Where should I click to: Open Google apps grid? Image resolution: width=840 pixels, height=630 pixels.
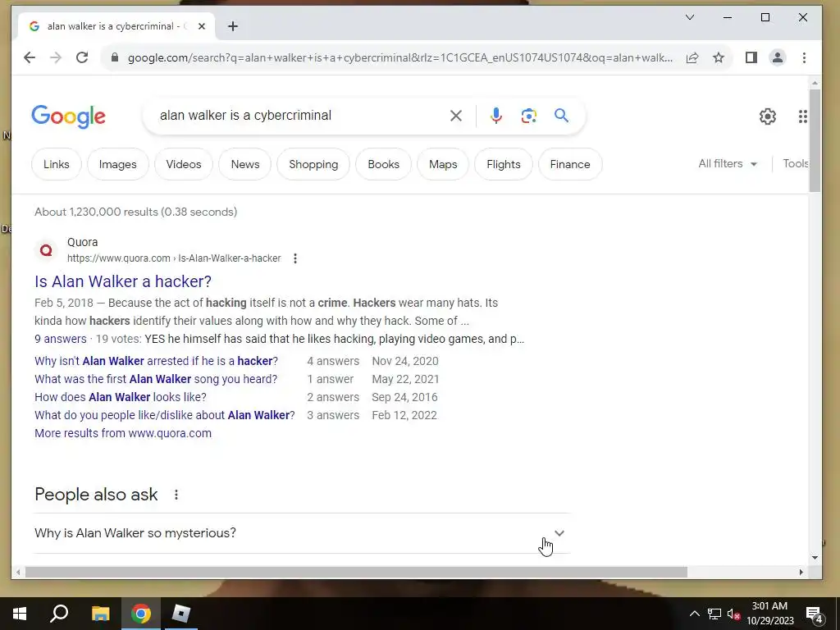coord(802,116)
